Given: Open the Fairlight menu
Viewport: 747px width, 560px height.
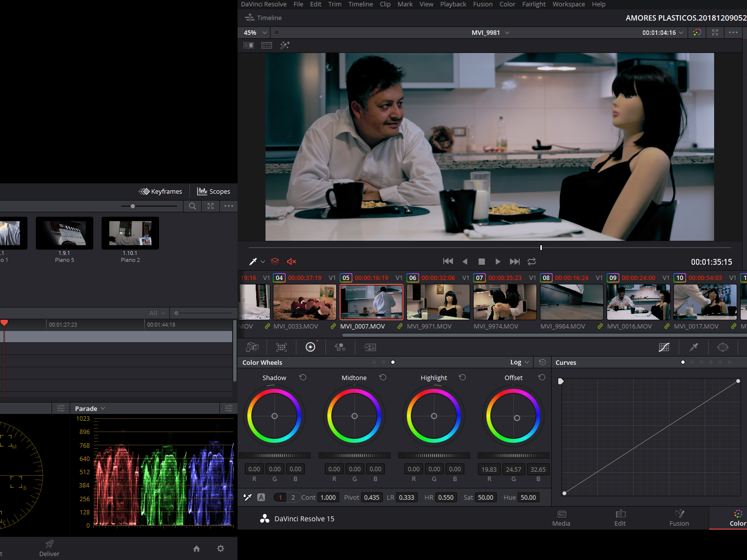Looking at the screenshot, I should pyautogui.click(x=534, y=4).
